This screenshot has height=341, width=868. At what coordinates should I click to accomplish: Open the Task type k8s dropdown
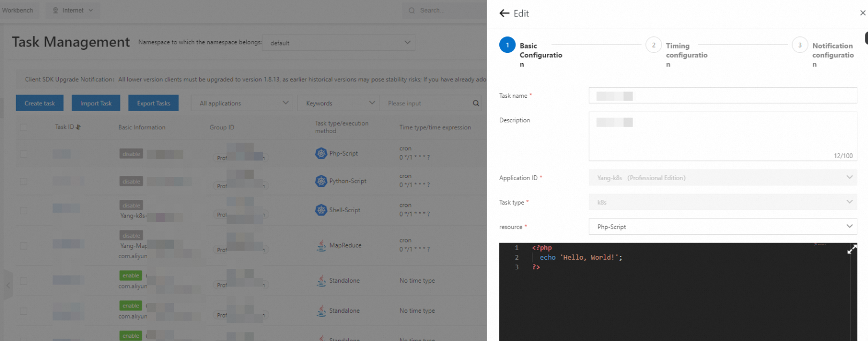tap(723, 202)
